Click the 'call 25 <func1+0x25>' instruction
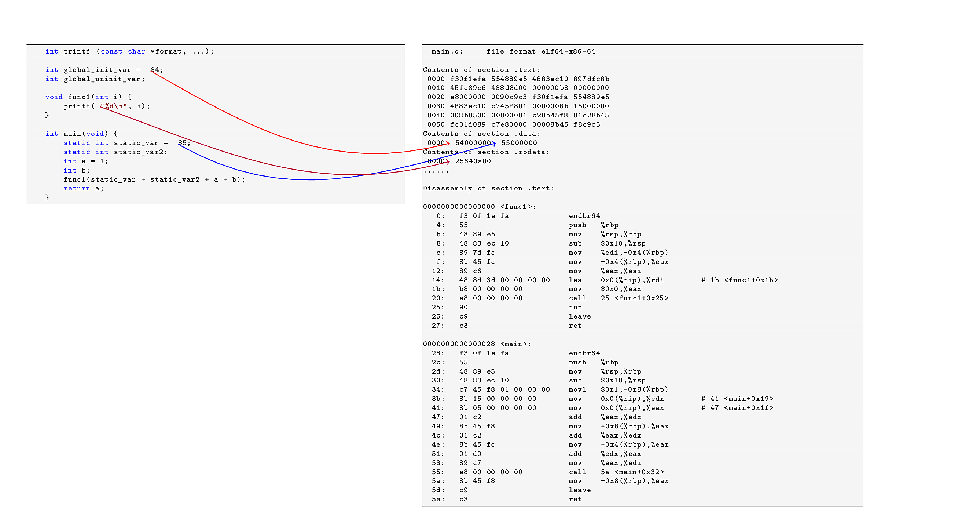The height and width of the screenshot is (519, 980). point(618,298)
